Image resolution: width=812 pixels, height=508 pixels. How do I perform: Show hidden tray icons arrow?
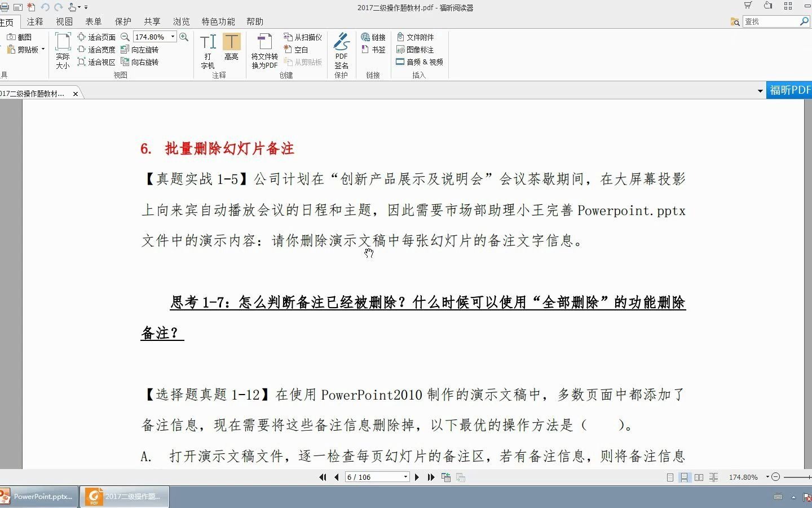(793, 497)
